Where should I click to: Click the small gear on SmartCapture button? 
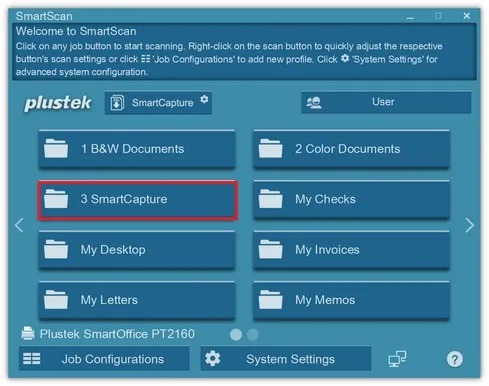[204, 99]
